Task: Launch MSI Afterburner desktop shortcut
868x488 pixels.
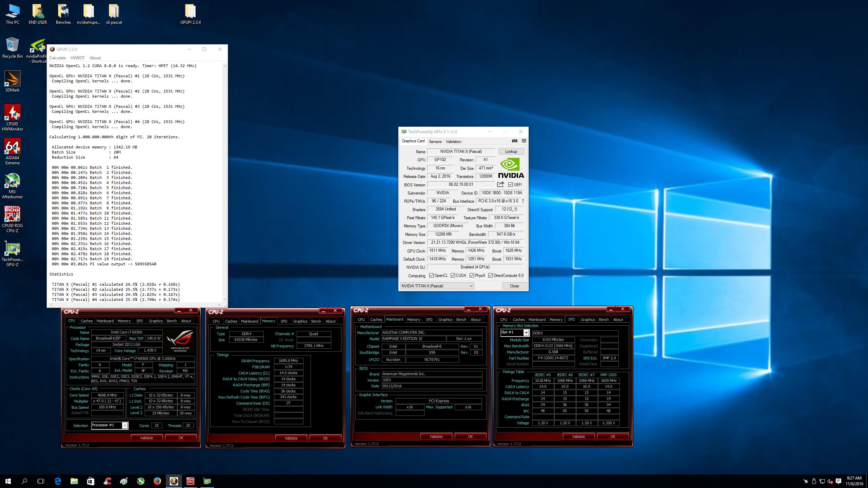Action: point(13,186)
